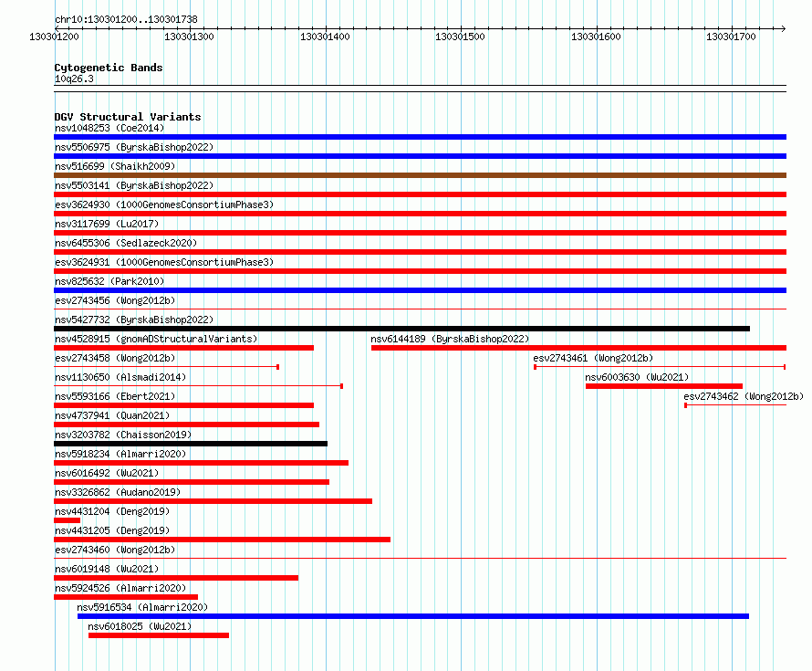812x671 pixels.
Task: Click the nsv1048253 (Coe2014) blue variant bar
Action: tap(420, 137)
